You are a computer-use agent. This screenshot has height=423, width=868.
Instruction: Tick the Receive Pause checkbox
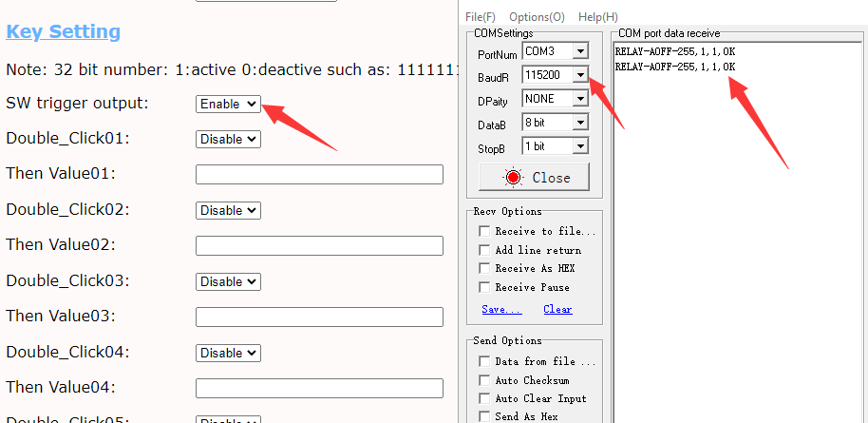pyautogui.click(x=485, y=287)
